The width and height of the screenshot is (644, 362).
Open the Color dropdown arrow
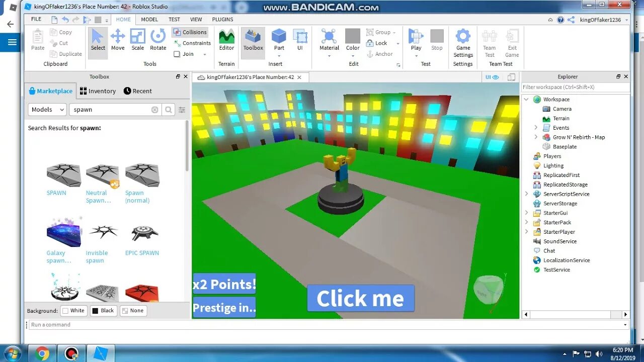tap(353, 56)
